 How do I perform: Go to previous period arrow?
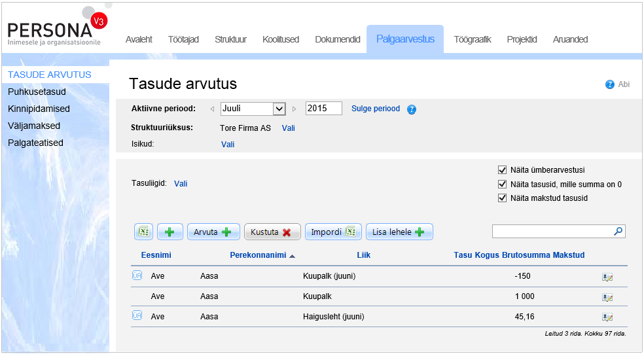point(212,109)
